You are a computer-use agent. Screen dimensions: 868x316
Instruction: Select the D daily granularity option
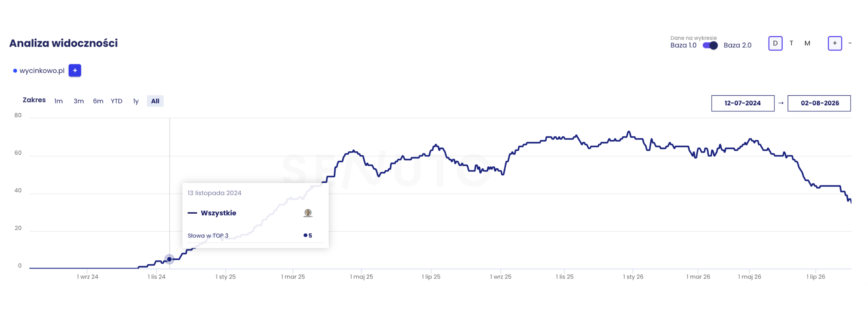pyautogui.click(x=775, y=43)
